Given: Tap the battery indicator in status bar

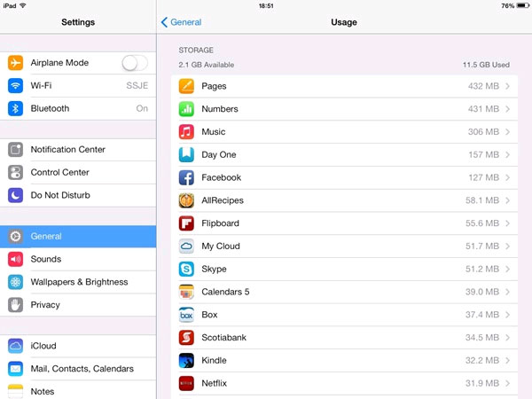Looking at the screenshot, I should (x=522, y=6).
